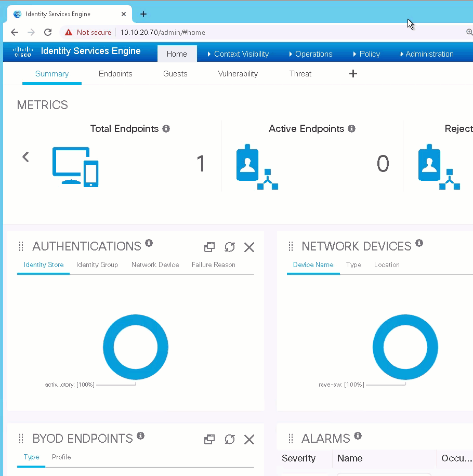Switch to the Summary dashboard tab

[x=52, y=74]
